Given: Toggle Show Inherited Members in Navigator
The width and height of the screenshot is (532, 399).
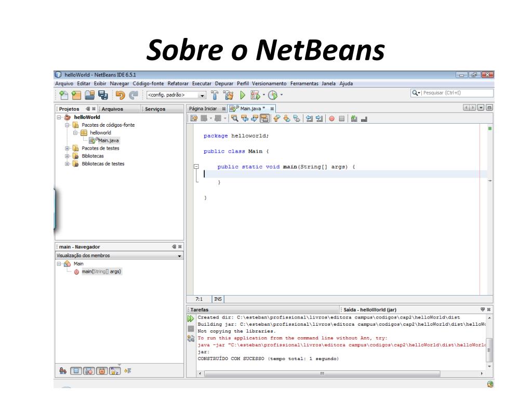Looking at the screenshot, I should [63, 371].
